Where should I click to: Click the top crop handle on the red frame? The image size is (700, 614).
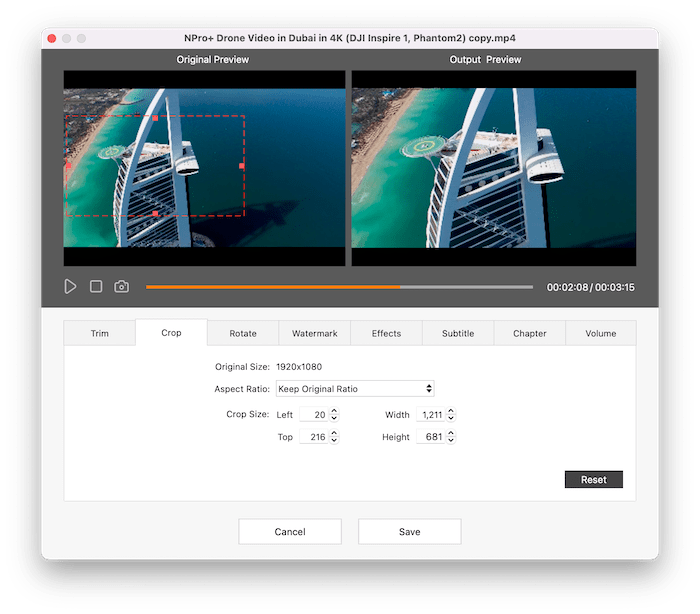tap(155, 118)
